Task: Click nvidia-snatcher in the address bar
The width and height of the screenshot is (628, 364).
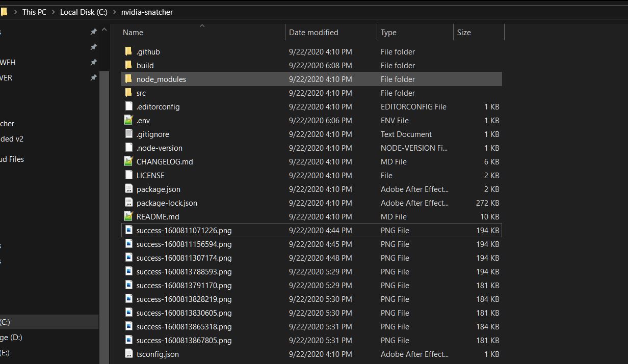Action: pos(147,12)
